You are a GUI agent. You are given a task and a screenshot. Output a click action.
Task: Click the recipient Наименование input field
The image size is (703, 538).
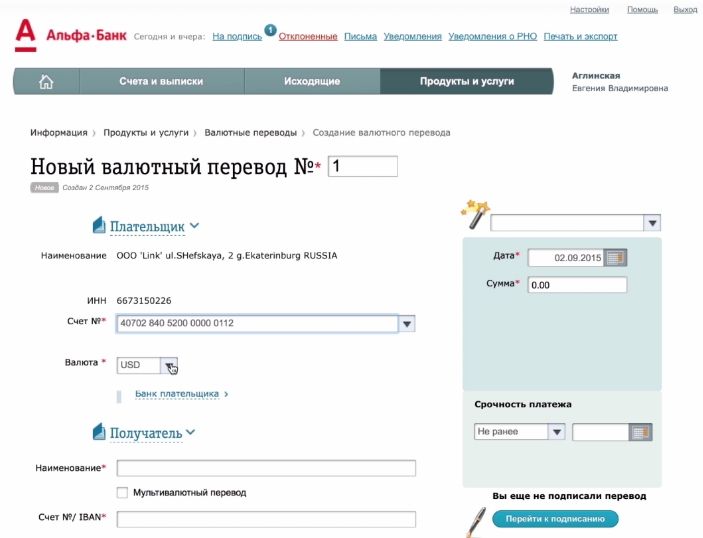[x=266, y=468]
